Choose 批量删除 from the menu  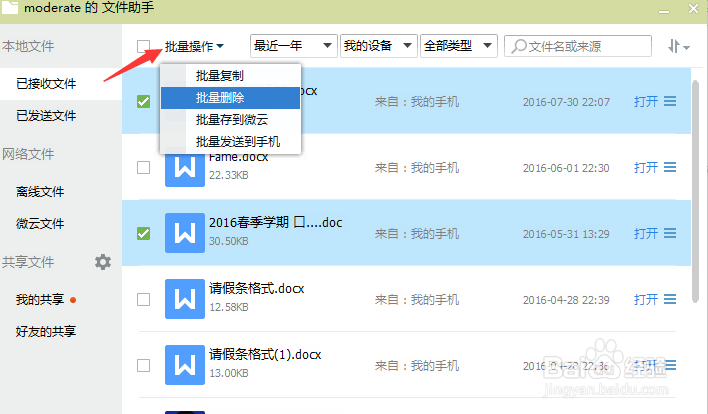pyautogui.click(x=230, y=98)
